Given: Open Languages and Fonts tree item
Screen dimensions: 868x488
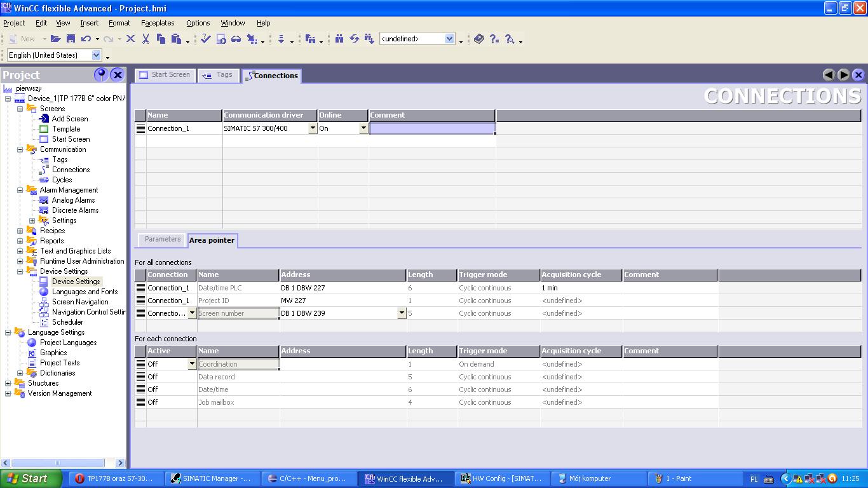Looking at the screenshot, I should pos(85,292).
